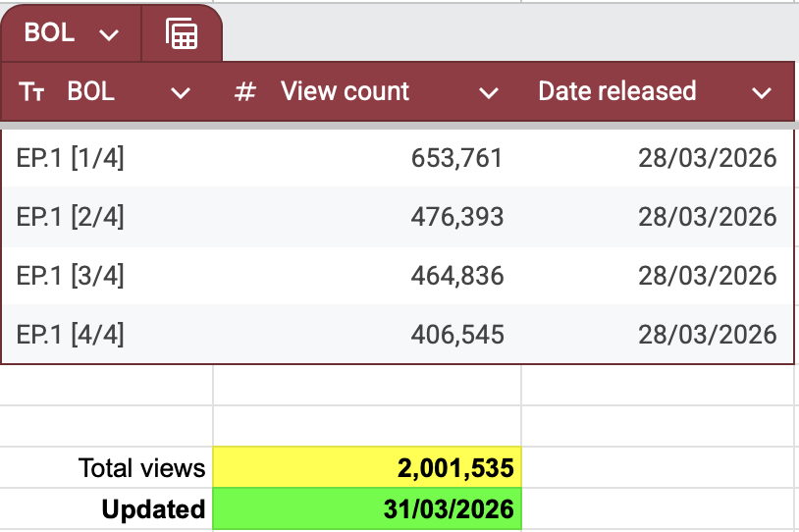Select the view count 464,836
The height and width of the screenshot is (532, 799).
click(x=367, y=276)
